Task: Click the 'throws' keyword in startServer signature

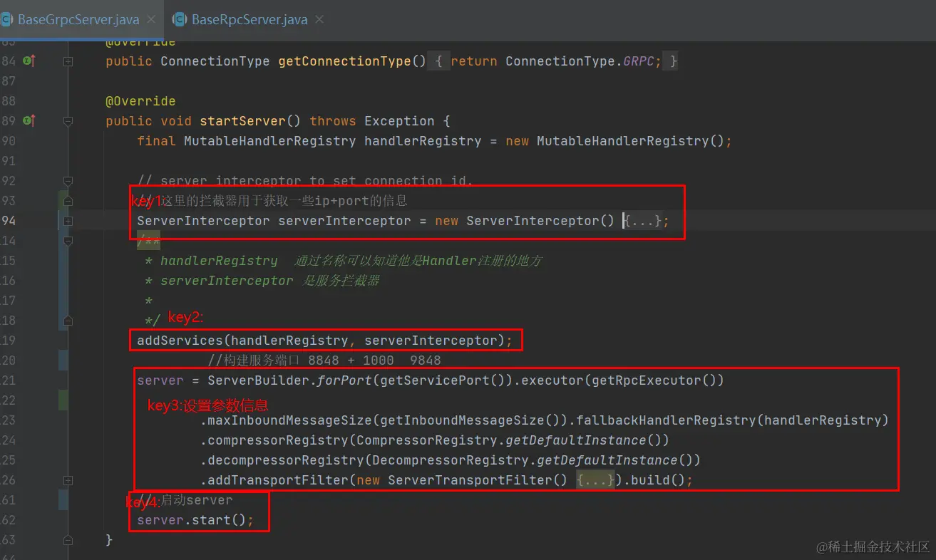Action: (333, 121)
